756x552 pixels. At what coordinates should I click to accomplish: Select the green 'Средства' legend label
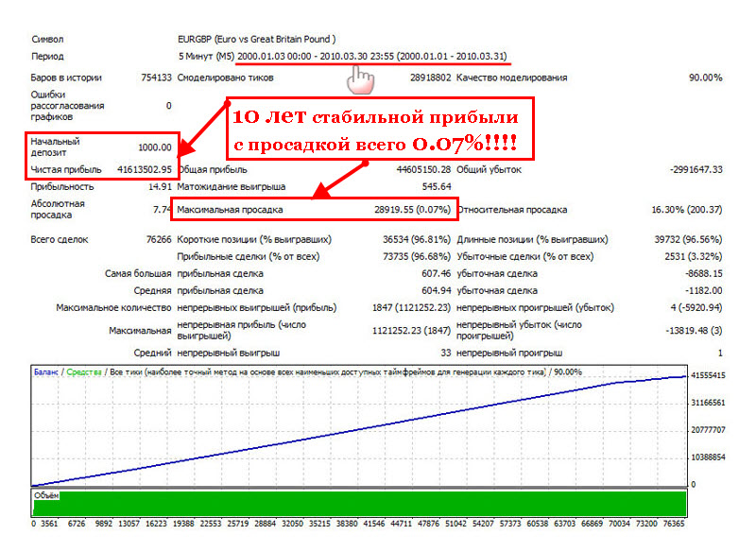(x=82, y=372)
